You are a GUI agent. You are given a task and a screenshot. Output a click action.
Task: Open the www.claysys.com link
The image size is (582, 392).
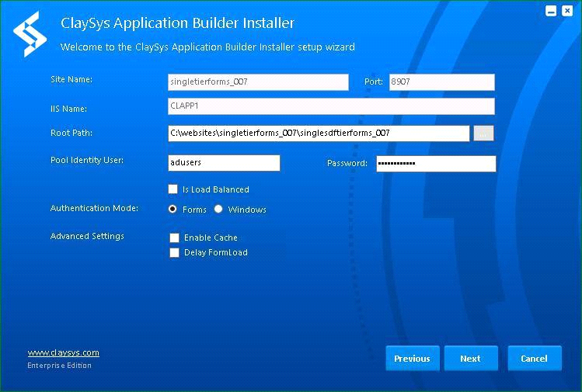point(64,352)
